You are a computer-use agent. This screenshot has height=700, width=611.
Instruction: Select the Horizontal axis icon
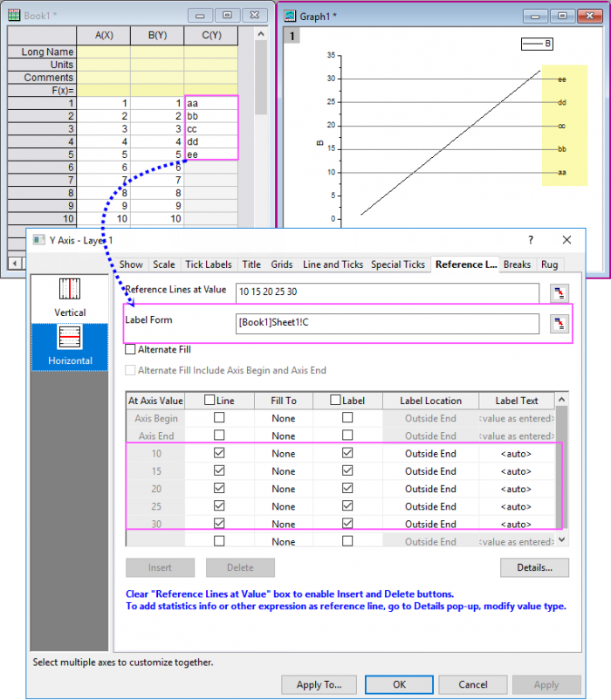coord(70,346)
